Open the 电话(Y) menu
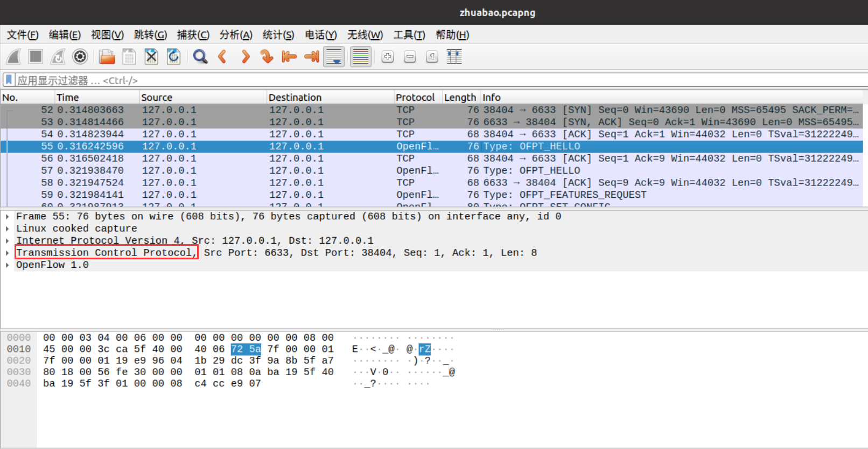Viewport: 868px width, 449px height. pyautogui.click(x=321, y=35)
